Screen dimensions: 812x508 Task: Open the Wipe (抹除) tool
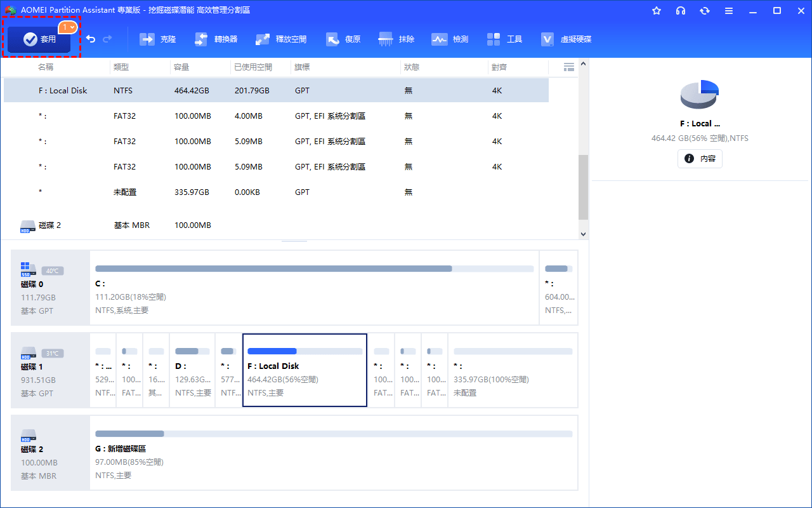click(x=396, y=39)
